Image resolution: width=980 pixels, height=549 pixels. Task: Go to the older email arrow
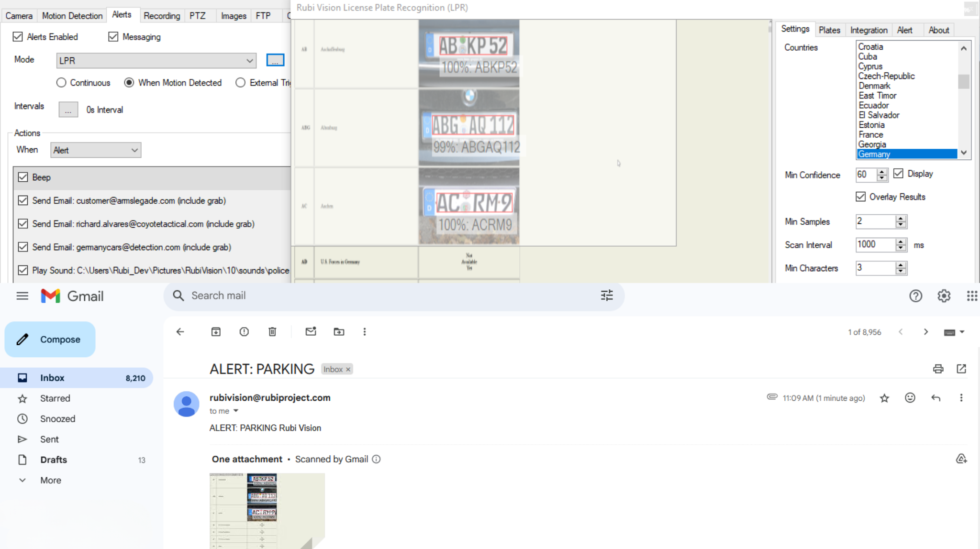(926, 332)
